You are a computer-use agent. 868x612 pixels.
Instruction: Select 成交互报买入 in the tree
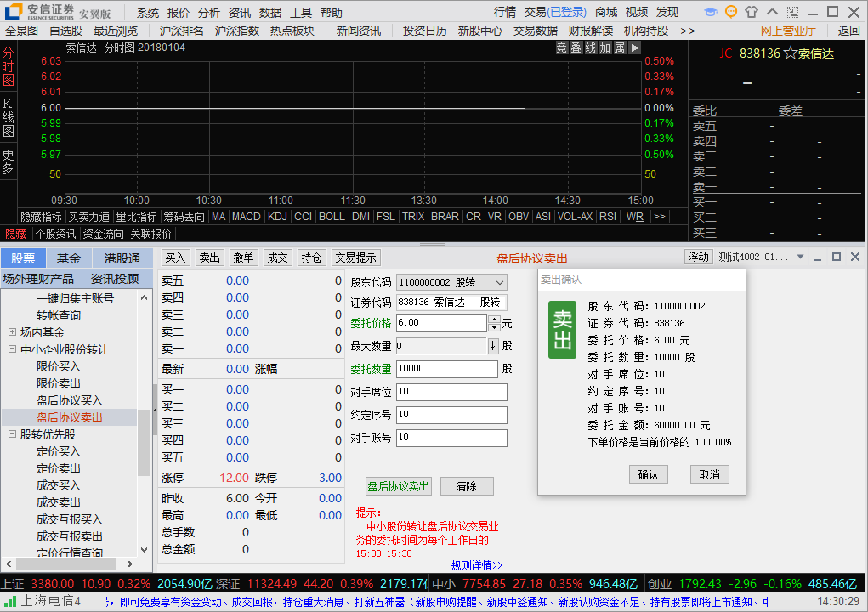coord(69,519)
